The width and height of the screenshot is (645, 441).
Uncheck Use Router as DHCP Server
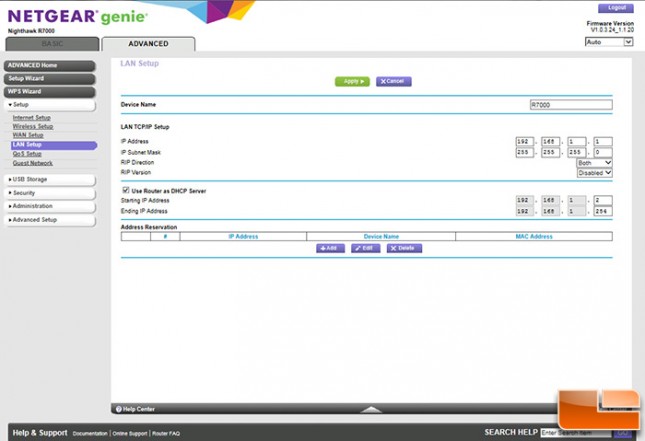(125, 190)
